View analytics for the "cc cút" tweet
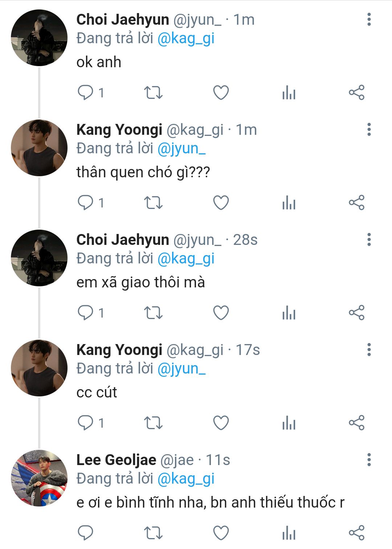Viewport: 392px width, 549px height. [289, 423]
